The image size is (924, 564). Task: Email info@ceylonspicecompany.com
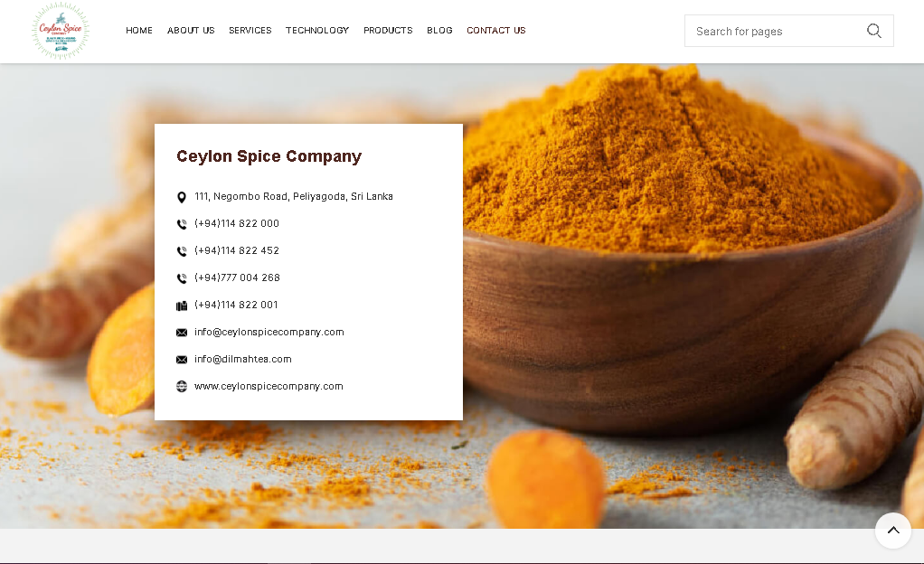269,332
